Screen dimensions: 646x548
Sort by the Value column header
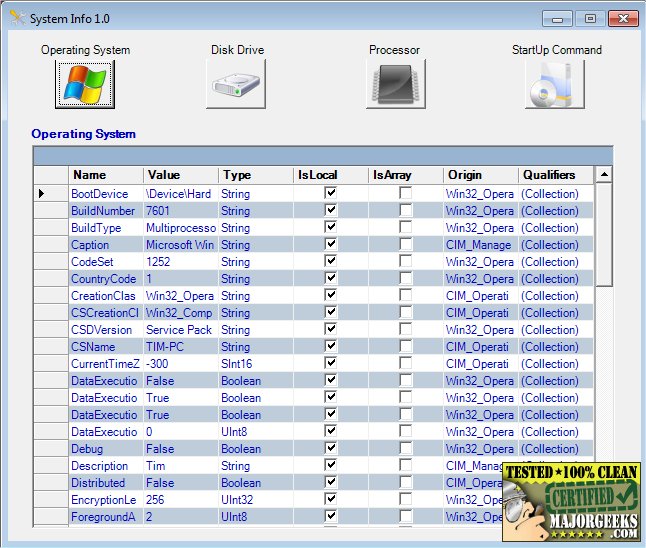(180, 175)
